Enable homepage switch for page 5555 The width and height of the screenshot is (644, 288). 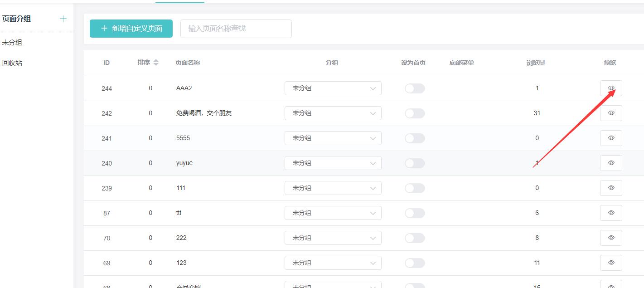click(415, 138)
